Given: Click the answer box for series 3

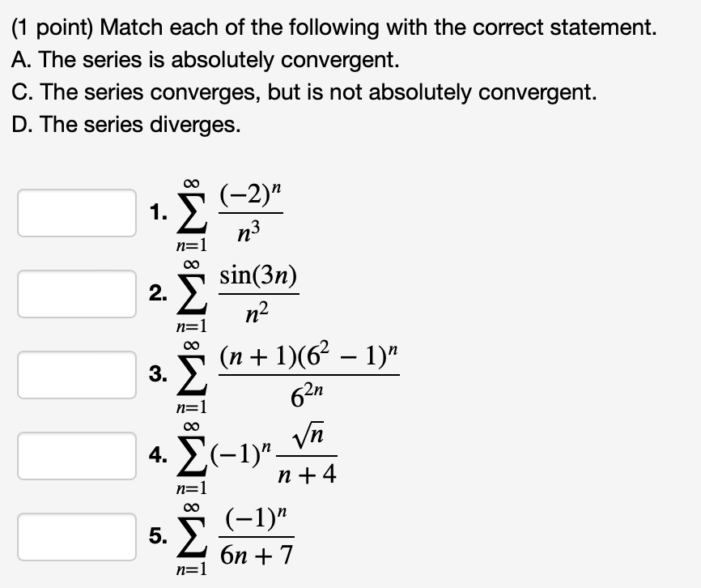Looking at the screenshot, I should click(77, 374).
